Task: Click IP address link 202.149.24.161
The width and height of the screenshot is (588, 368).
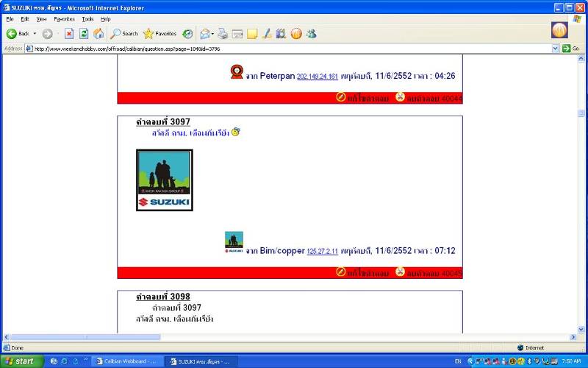Action: point(318,77)
